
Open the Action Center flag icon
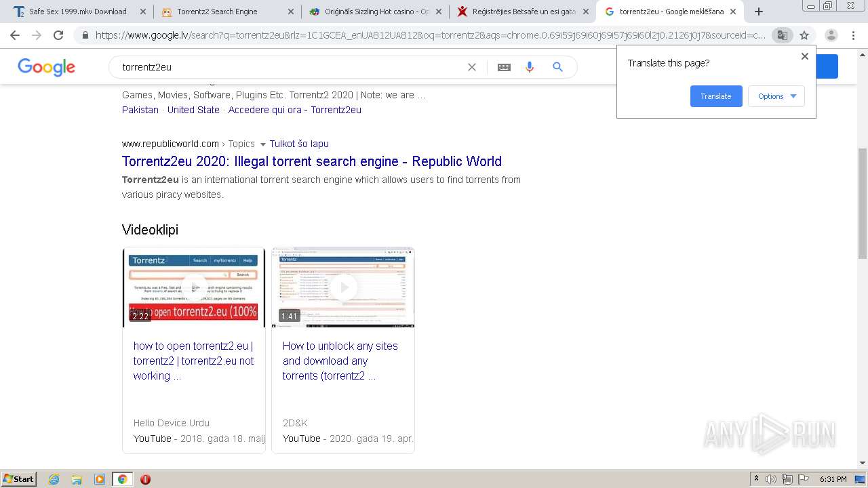(803, 479)
